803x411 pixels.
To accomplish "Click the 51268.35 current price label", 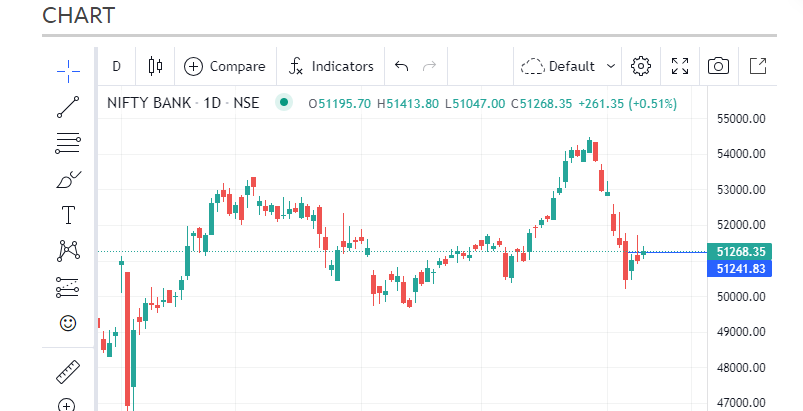I will pyautogui.click(x=741, y=251).
